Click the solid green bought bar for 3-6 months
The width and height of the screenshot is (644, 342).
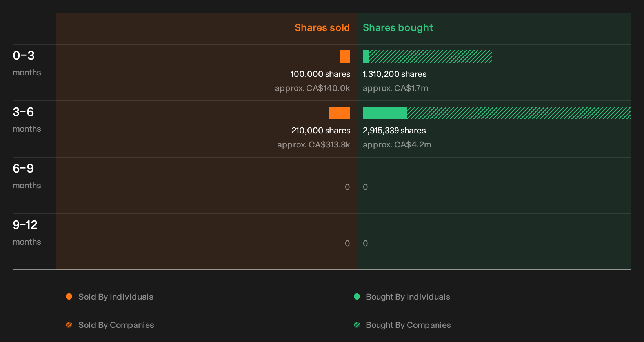(385, 113)
